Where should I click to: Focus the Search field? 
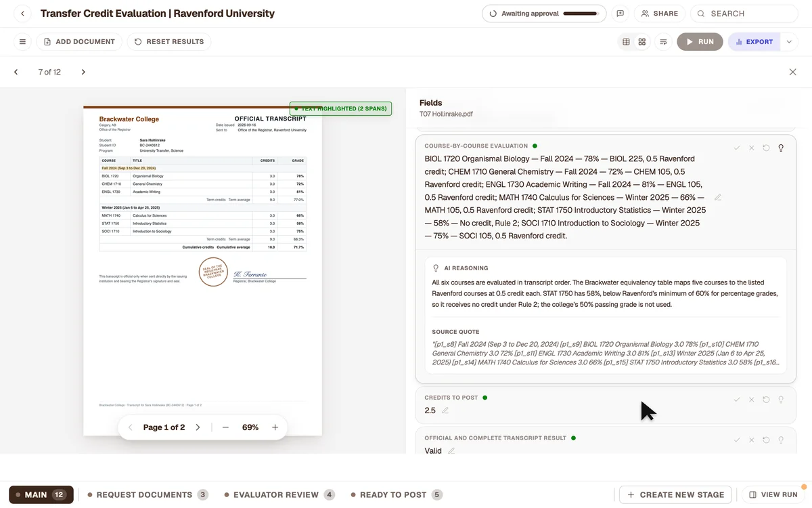pos(744,14)
